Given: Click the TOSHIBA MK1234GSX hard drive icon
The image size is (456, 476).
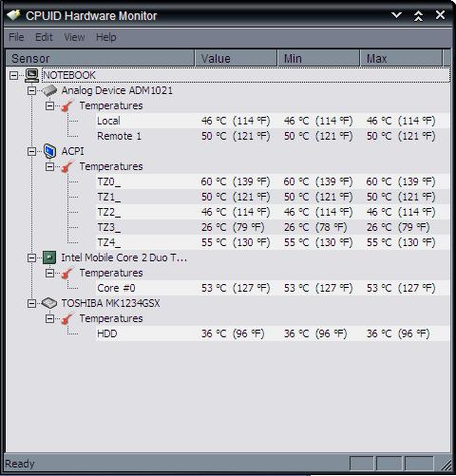Looking at the screenshot, I should pyautogui.click(x=49, y=303).
